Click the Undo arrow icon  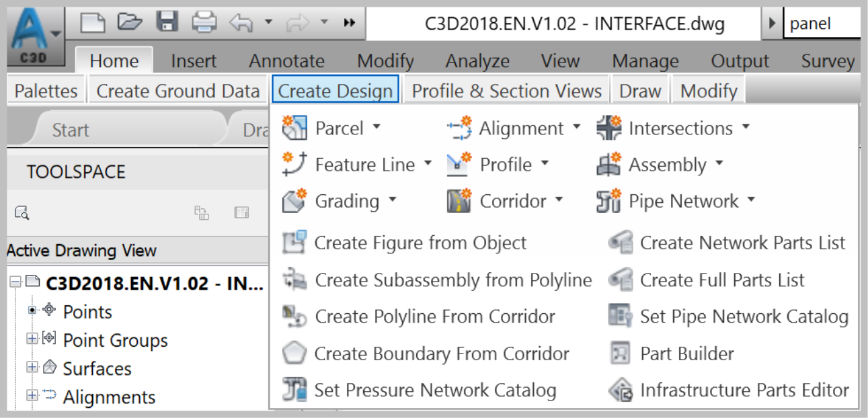coord(241,23)
